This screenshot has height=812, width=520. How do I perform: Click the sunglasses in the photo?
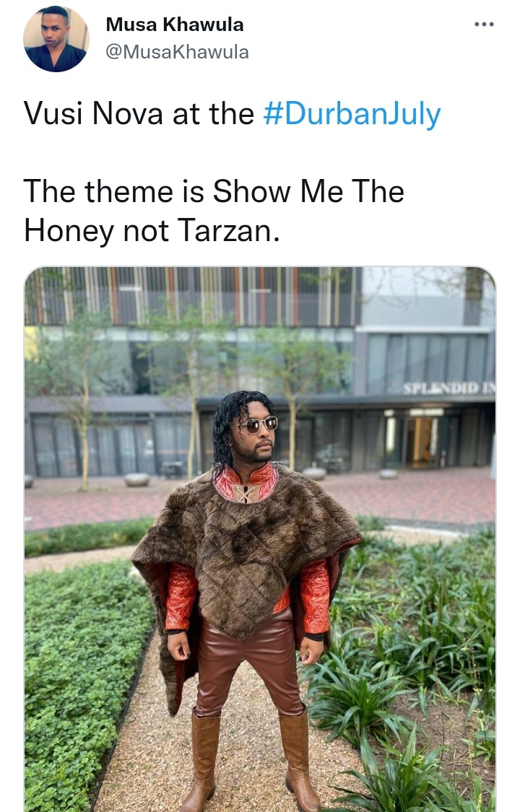pos(257,424)
